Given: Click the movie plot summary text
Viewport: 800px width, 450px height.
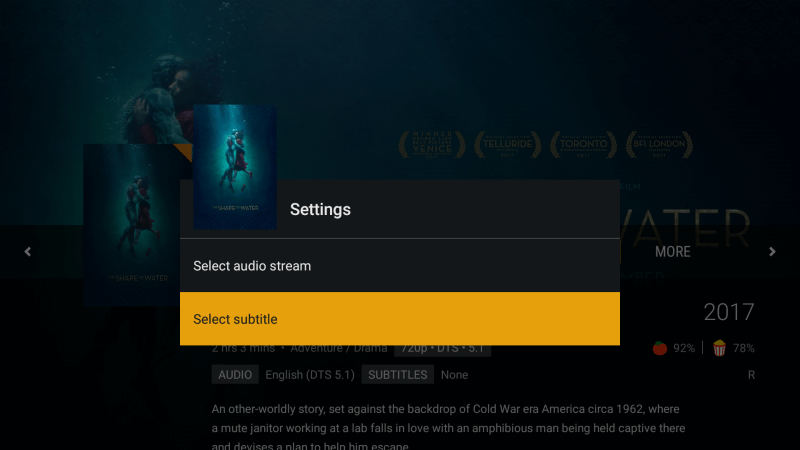Looking at the screenshot, I should point(448,428).
